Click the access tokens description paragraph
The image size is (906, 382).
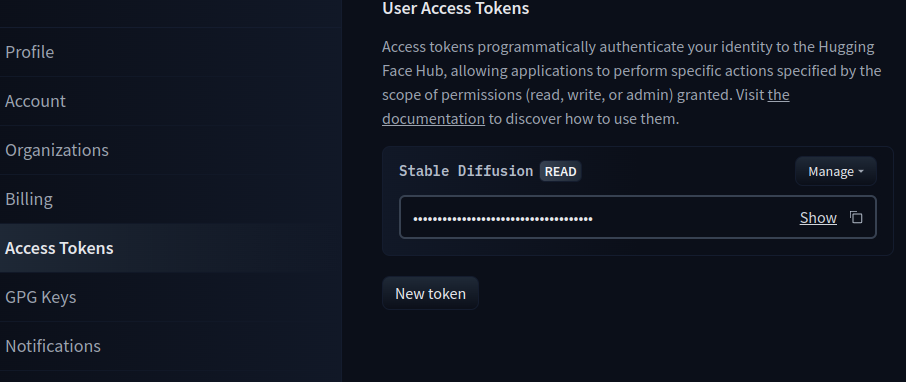point(632,83)
